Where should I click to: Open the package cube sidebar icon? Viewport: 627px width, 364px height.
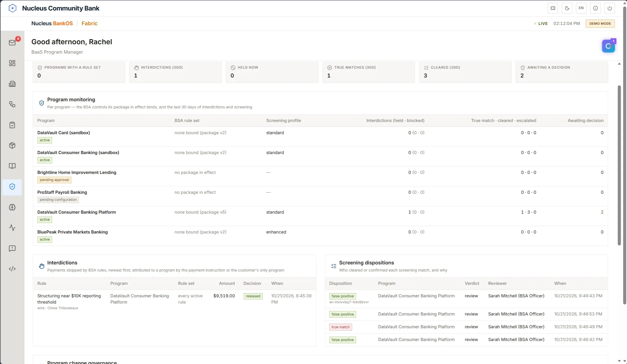pyautogui.click(x=12, y=146)
